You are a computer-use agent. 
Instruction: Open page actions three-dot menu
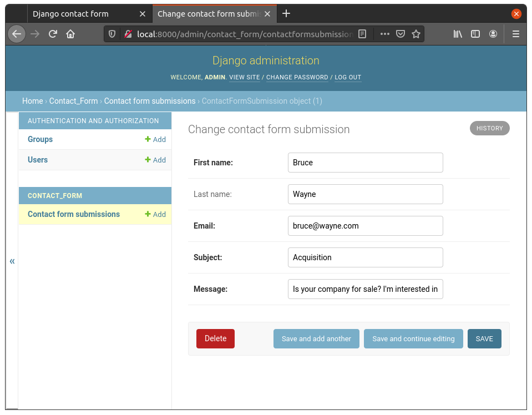point(384,34)
